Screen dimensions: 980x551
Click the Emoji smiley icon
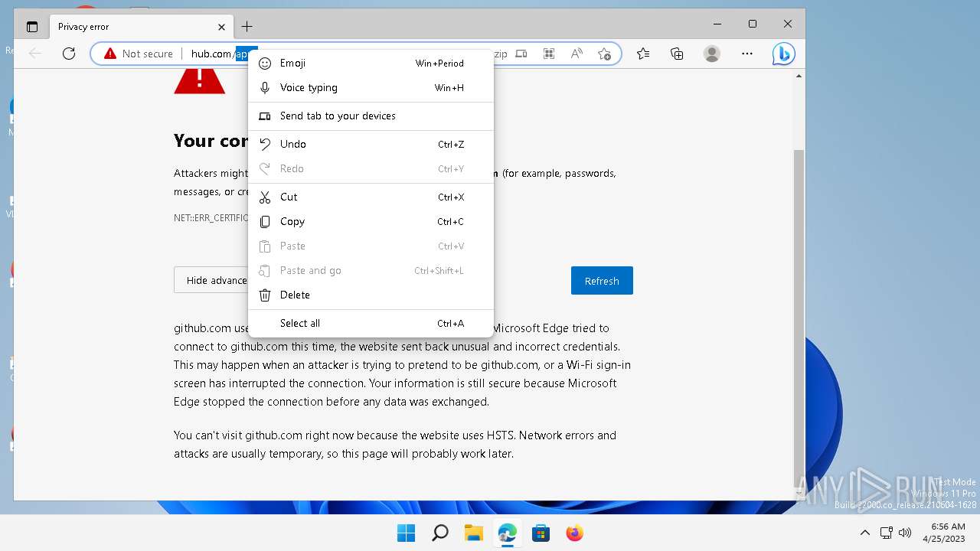click(x=265, y=64)
